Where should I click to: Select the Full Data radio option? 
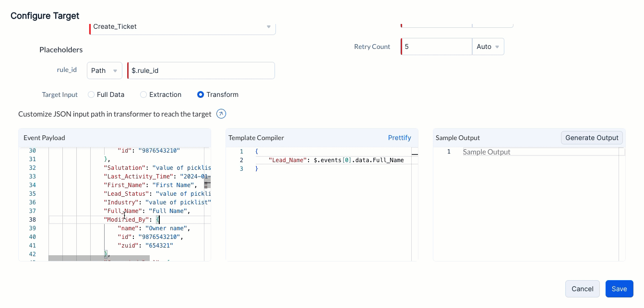pyautogui.click(x=91, y=95)
